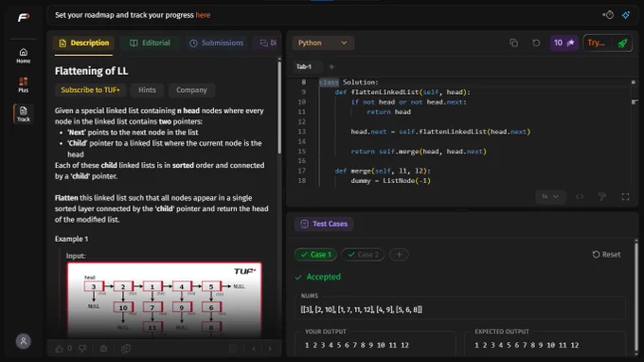Viewport: 644px width, 362px height.
Task: Switch to the Description tab
Action: click(83, 43)
